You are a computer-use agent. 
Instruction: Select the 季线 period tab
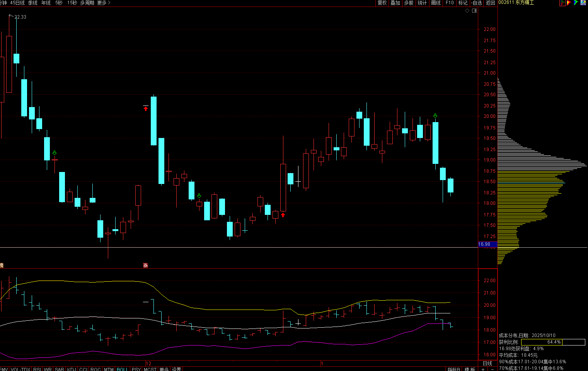pyautogui.click(x=32, y=3)
